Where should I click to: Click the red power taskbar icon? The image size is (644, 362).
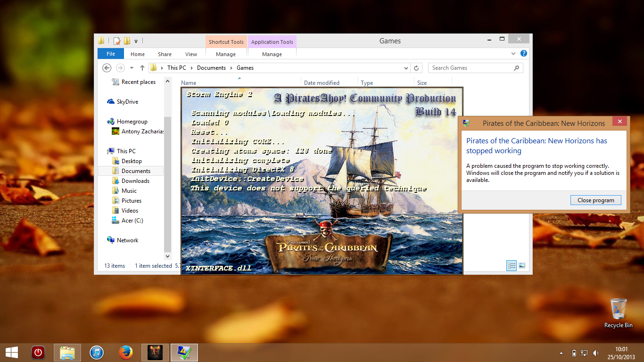[x=38, y=353]
